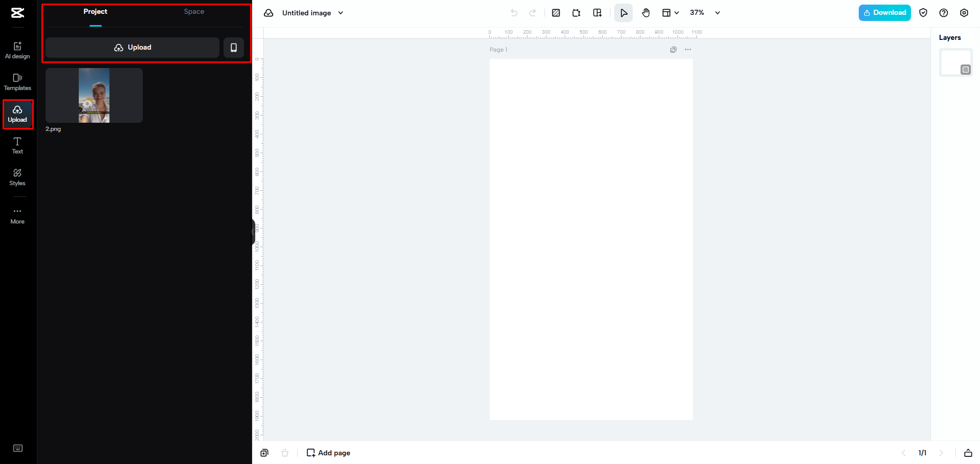Activate the Select cursor tool
980x464 pixels.
tap(623, 12)
